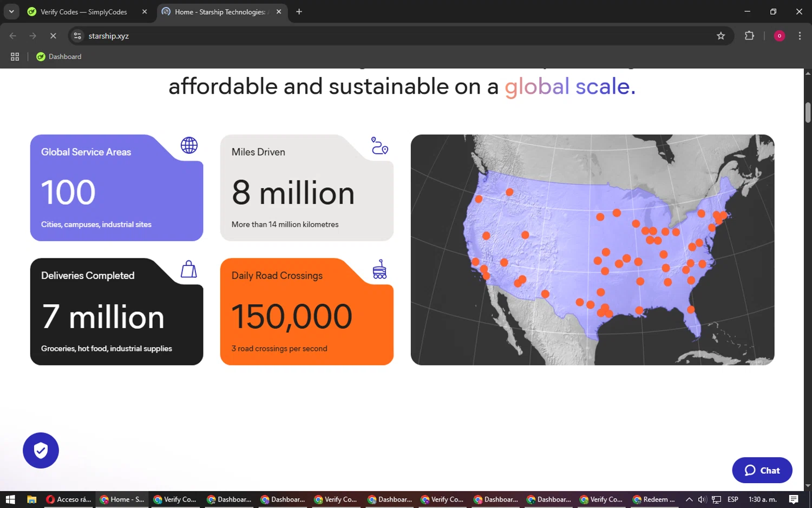The height and width of the screenshot is (508, 812).
Task: Click the "7 million" deliveries figure
Action: (x=103, y=317)
